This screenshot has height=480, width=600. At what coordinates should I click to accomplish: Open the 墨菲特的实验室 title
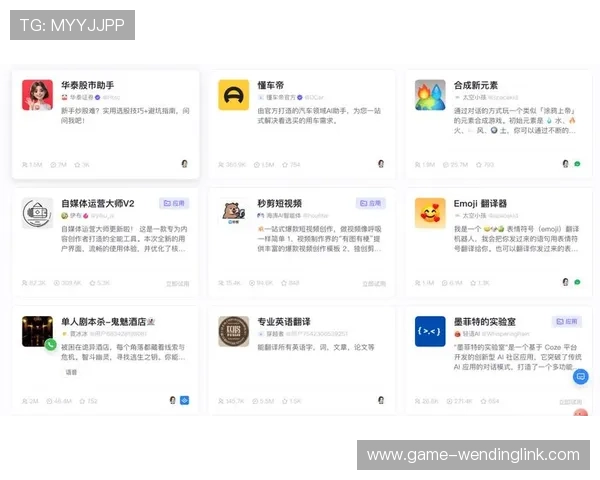click(485, 322)
